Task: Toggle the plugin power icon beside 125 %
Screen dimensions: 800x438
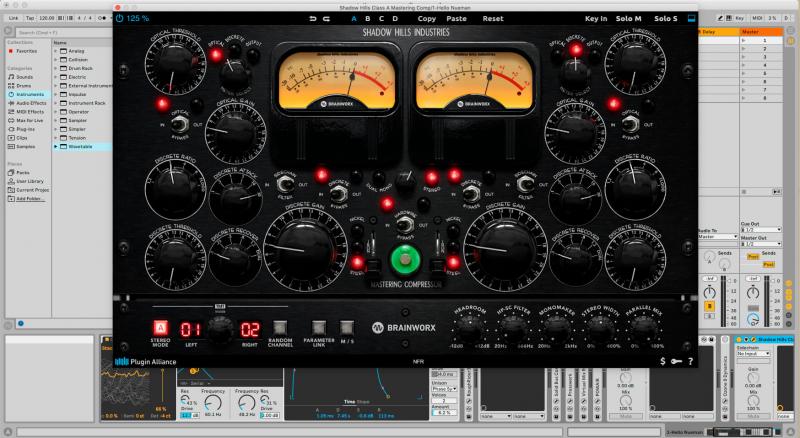Action: pyautogui.click(x=119, y=18)
